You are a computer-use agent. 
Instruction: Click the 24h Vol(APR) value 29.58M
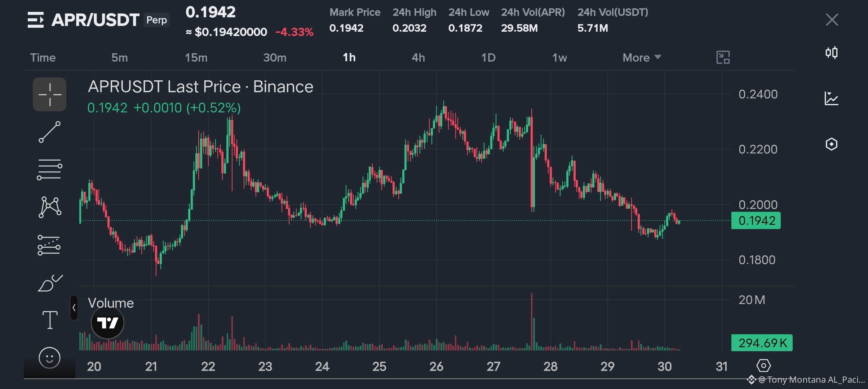tap(519, 28)
